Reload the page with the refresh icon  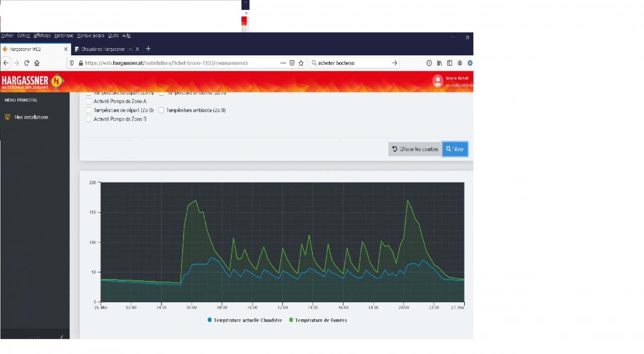click(27, 63)
